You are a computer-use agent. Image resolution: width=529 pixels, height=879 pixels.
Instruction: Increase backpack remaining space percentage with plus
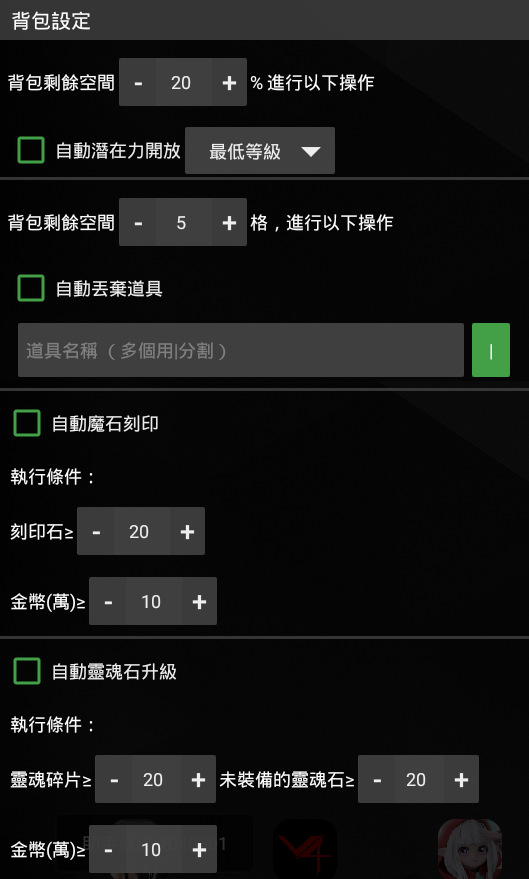229,82
